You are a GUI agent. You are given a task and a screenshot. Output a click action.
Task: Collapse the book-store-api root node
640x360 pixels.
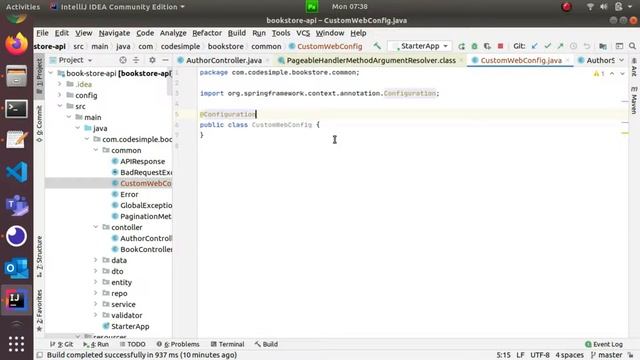pyautogui.click(x=51, y=73)
